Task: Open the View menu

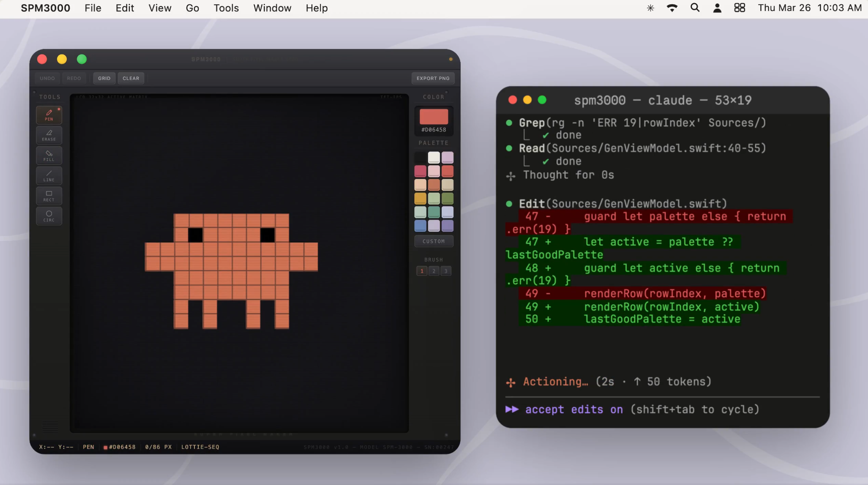Action: [x=160, y=8]
